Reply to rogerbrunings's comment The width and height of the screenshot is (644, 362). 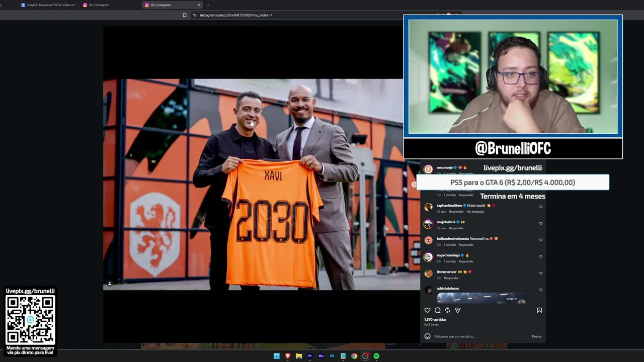click(x=466, y=261)
